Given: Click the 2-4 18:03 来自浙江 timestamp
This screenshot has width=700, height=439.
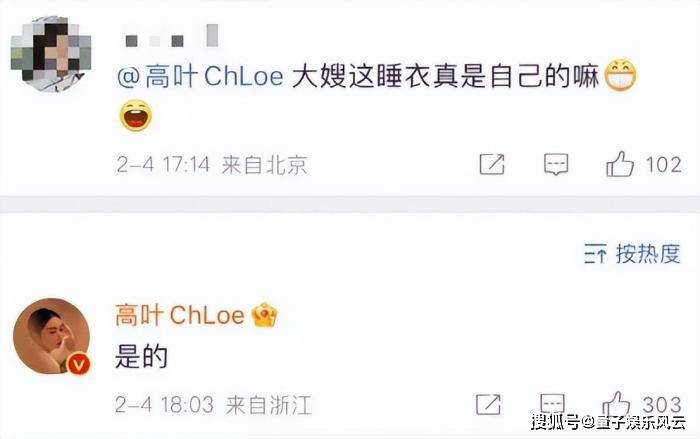Looking at the screenshot, I should coord(213,405).
